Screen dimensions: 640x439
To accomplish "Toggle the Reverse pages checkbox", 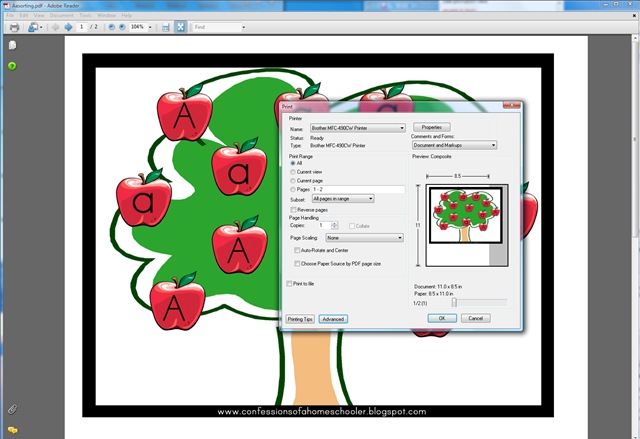I will pyautogui.click(x=293, y=210).
